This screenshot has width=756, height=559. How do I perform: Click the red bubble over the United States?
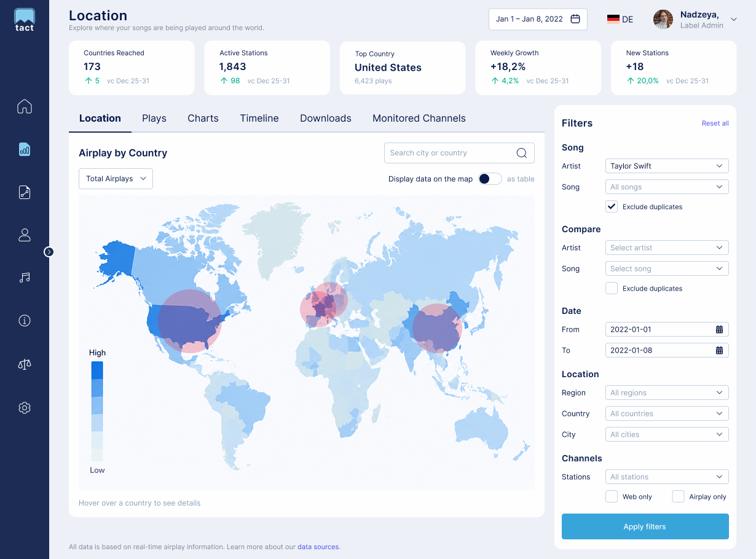tap(189, 321)
